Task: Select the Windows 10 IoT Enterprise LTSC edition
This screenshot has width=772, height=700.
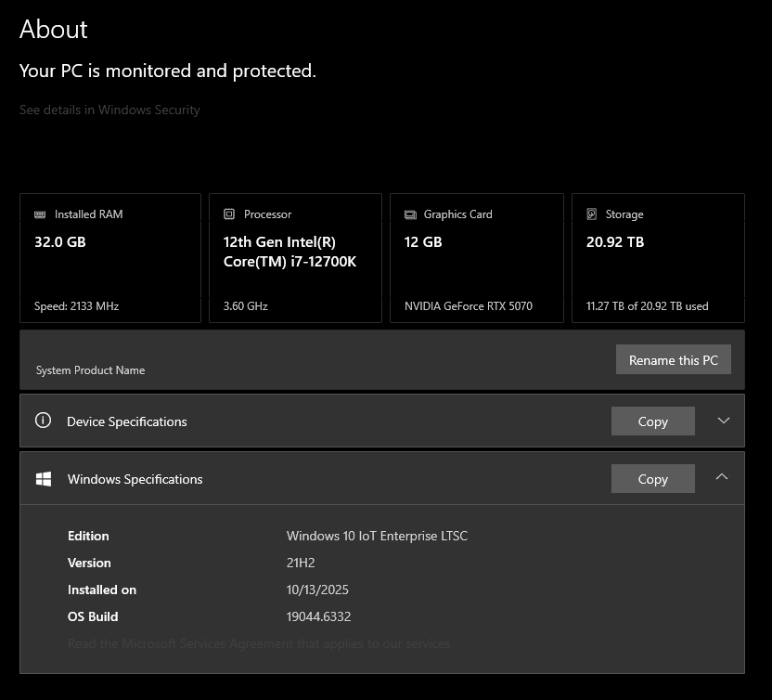Action: [377, 536]
